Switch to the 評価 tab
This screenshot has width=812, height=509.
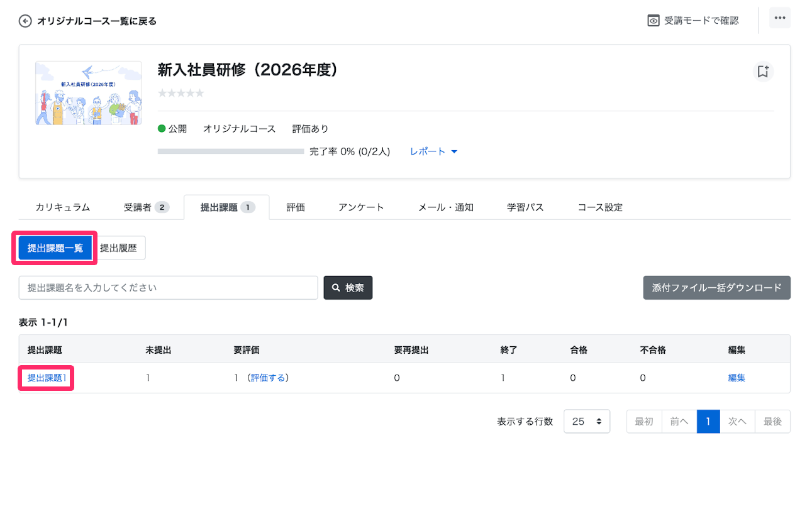pos(296,207)
